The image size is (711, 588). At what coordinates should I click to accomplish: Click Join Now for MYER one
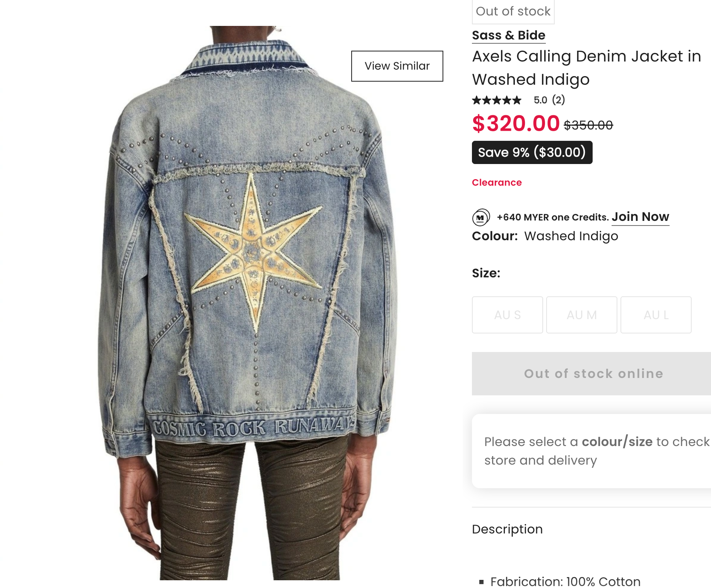tap(640, 217)
